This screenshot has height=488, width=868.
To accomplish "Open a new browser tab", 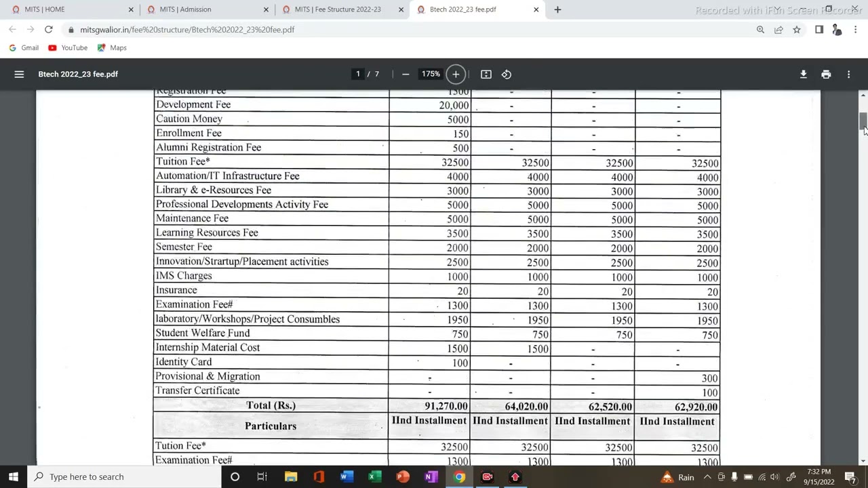I will pyautogui.click(x=557, y=9).
